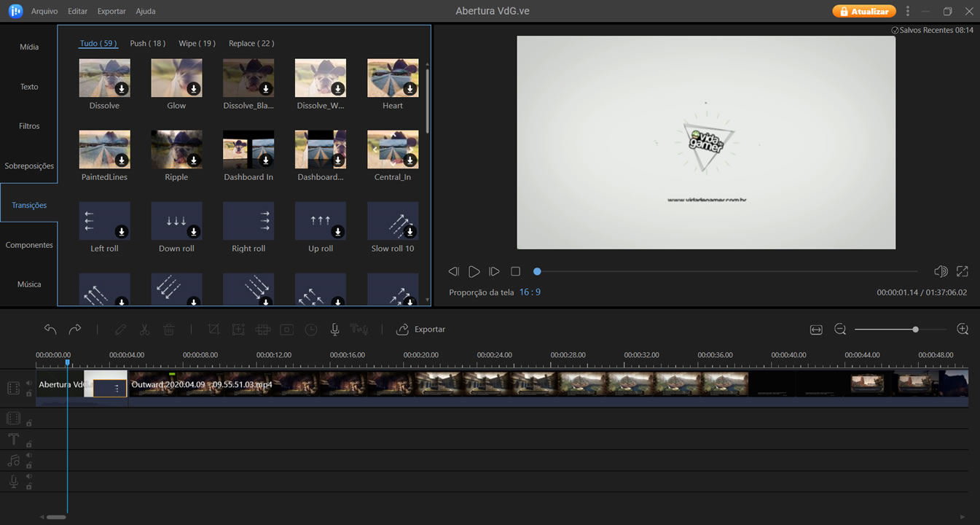Select the Crop tool in timeline toolbar
Screen dimensions: 980x525
213,330
